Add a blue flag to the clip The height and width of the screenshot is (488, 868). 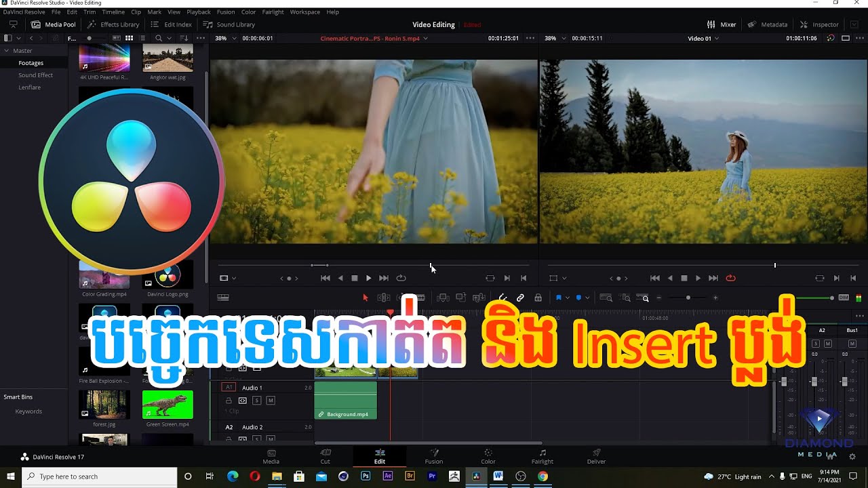[x=559, y=298]
